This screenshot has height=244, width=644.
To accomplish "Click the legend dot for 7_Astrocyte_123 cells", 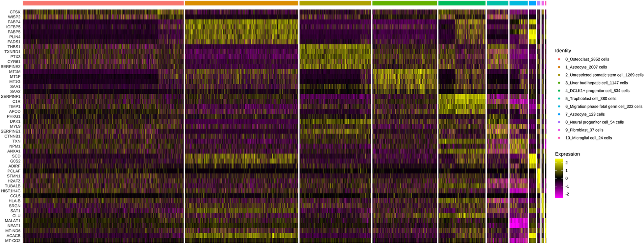I will (559, 114).
